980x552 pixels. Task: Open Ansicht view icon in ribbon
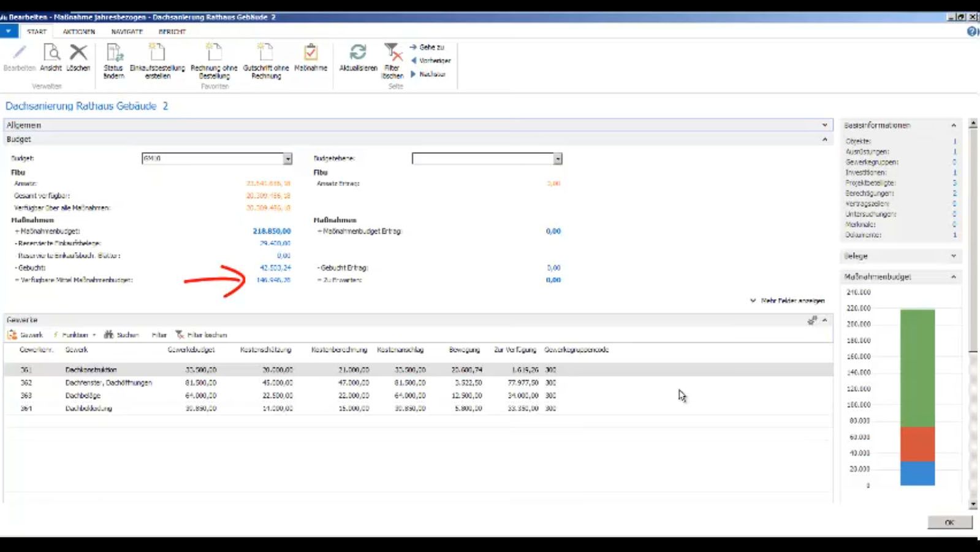[x=51, y=53]
